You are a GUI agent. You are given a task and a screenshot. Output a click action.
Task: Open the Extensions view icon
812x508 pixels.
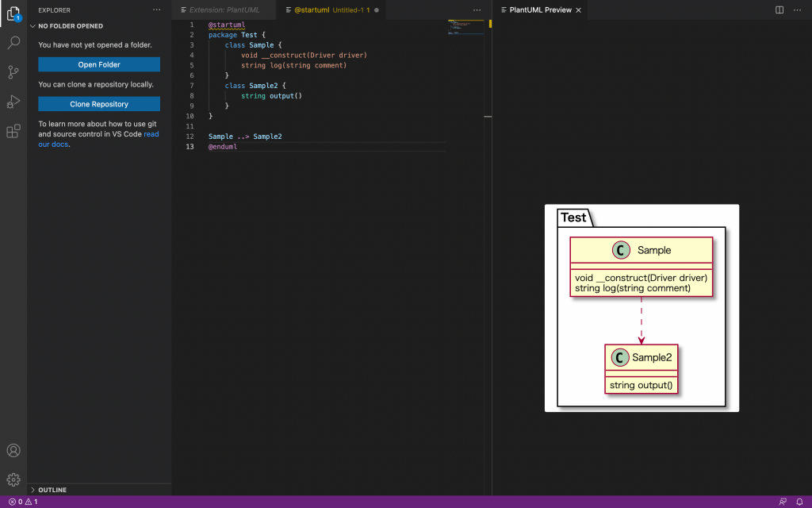coord(13,131)
